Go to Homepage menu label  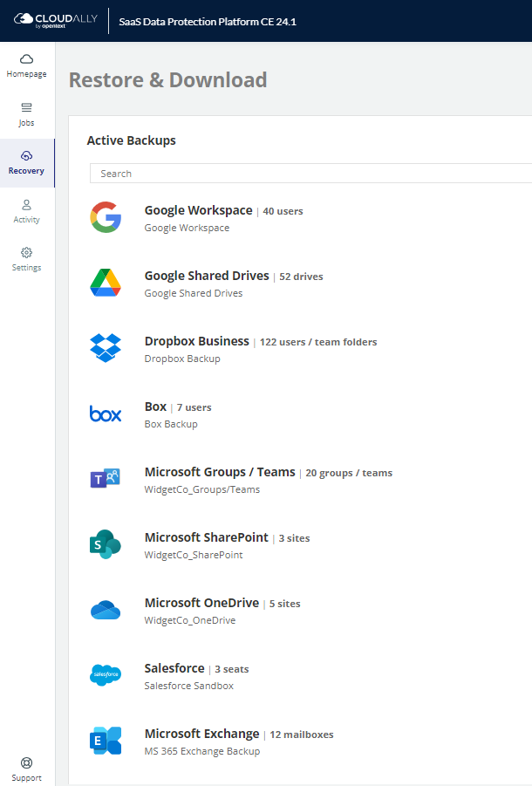26,73
